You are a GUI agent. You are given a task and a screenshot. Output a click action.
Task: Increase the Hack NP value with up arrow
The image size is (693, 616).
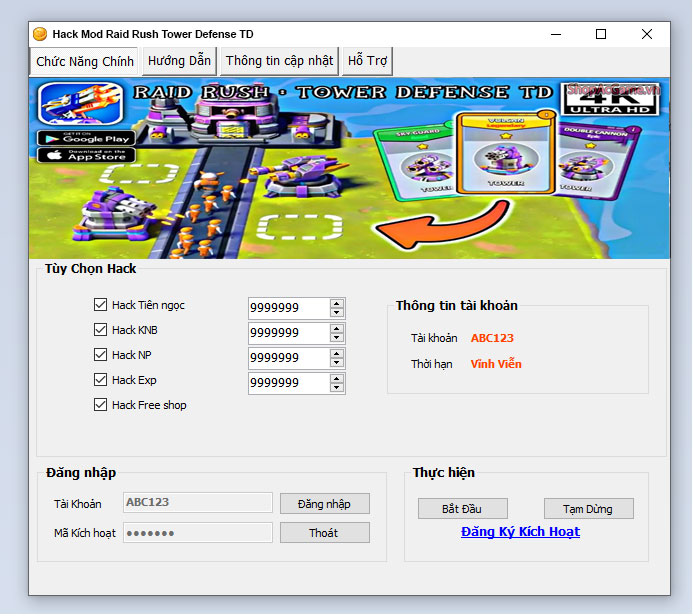(337, 354)
